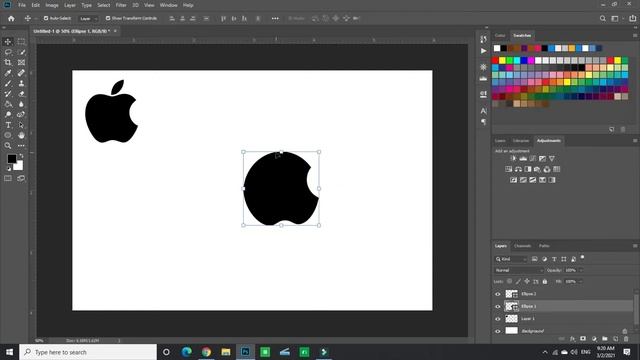Open the Edit Toolbar three-dots button

click(21, 146)
